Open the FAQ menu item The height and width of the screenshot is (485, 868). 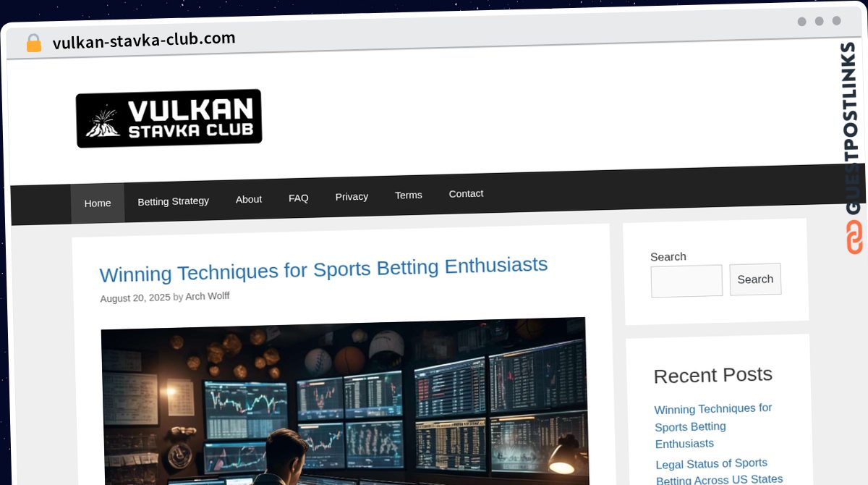pyautogui.click(x=299, y=198)
